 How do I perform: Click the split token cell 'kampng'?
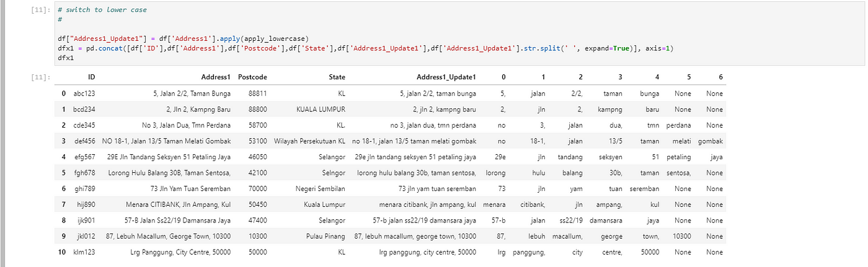click(609, 110)
